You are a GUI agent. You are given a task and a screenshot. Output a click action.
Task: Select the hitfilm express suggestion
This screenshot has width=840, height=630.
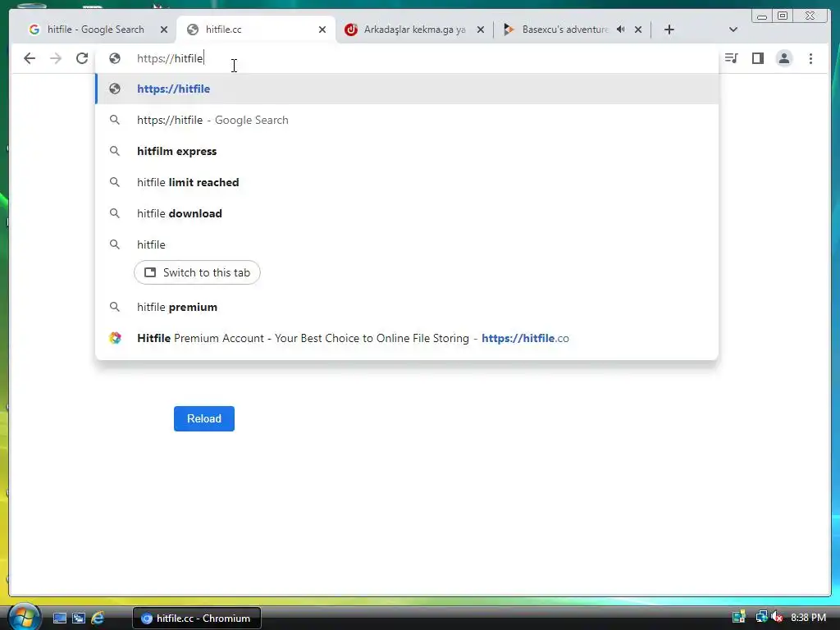point(407,151)
